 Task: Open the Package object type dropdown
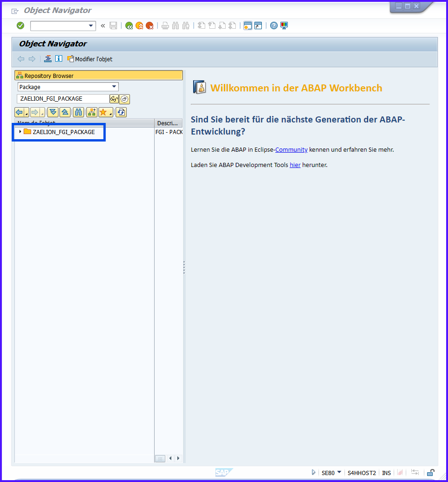[114, 87]
